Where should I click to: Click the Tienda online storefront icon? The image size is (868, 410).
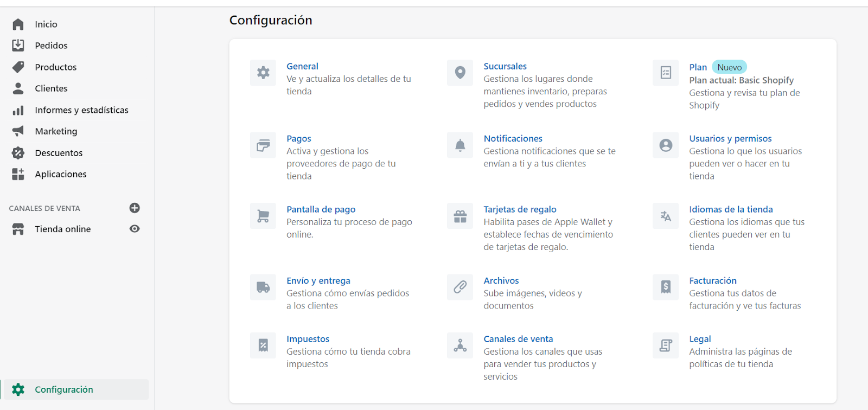pyautogui.click(x=18, y=229)
